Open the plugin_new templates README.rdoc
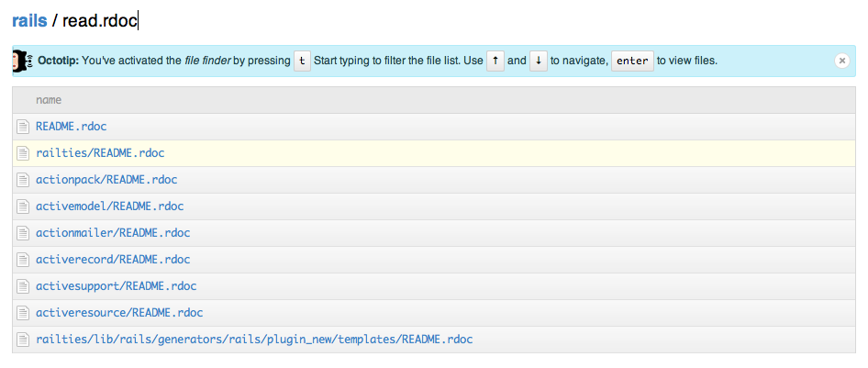Viewport: 868px width, 368px height. coord(254,340)
